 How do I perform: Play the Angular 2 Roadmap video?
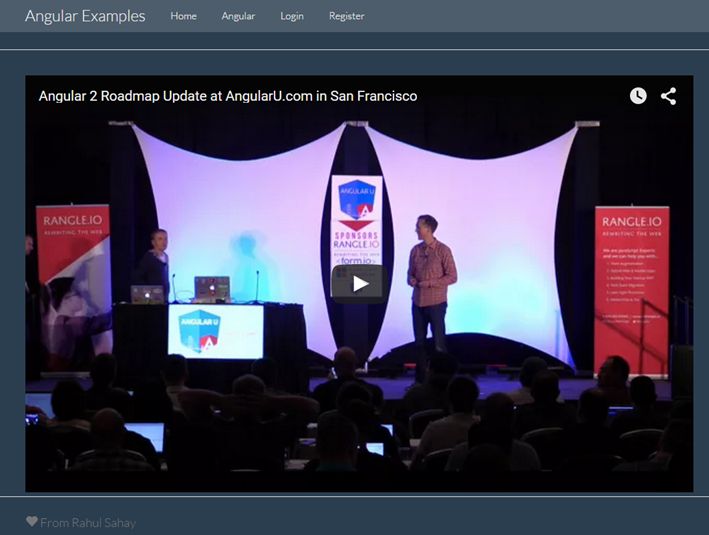click(x=359, y=284)
